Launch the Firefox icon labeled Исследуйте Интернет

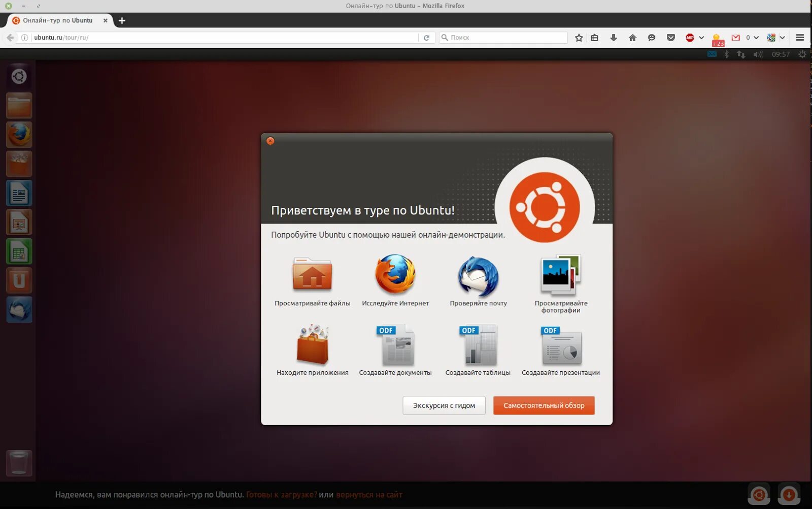(x=395, y=275)
